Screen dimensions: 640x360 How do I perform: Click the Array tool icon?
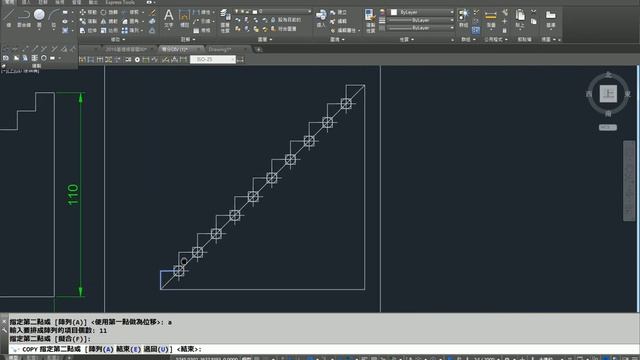[x=124, y=30]
